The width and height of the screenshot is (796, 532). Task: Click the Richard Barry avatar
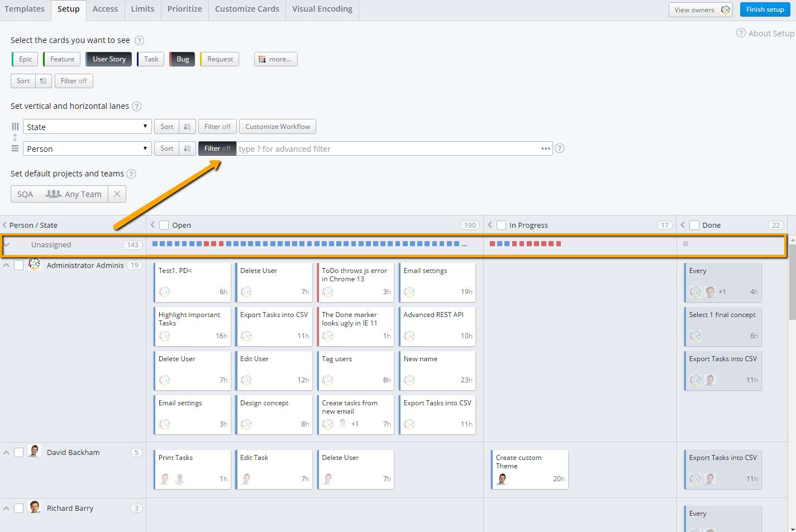pos(34,507)
